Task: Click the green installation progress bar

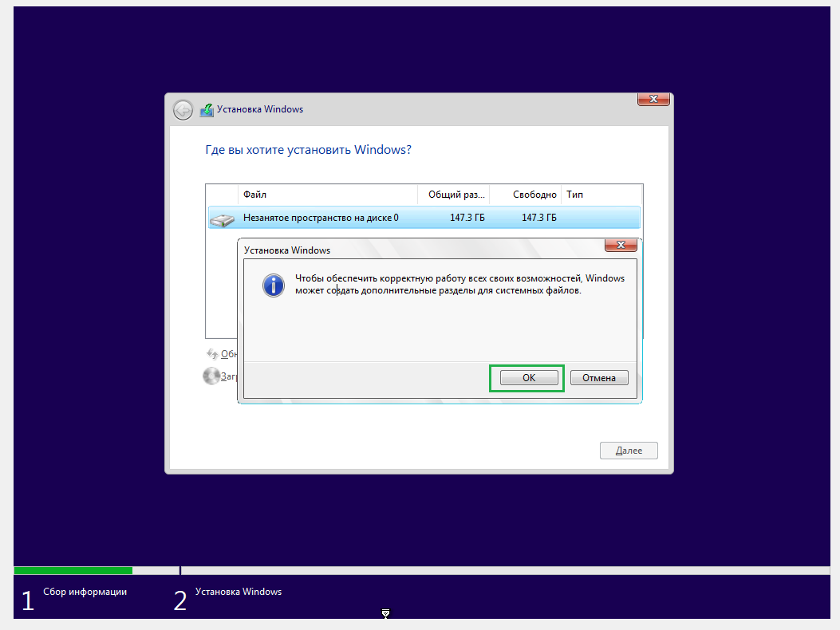Action: click(73, 570)
